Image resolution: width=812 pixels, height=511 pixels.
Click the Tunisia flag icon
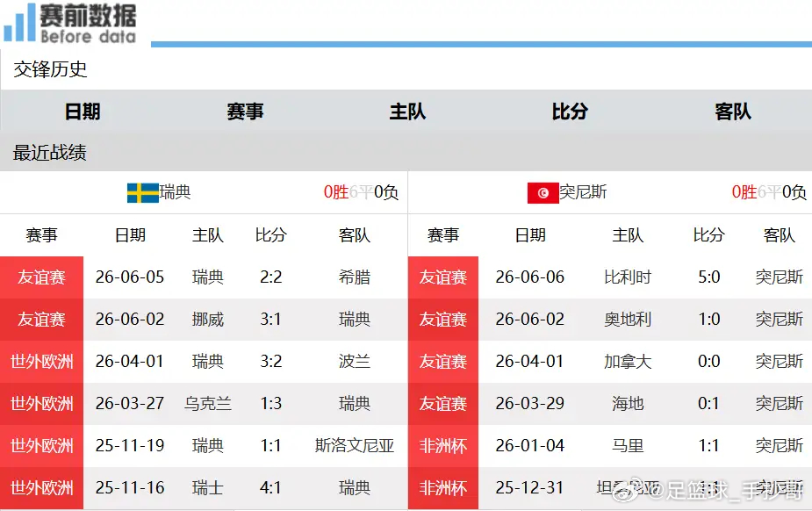pos(543,193)
